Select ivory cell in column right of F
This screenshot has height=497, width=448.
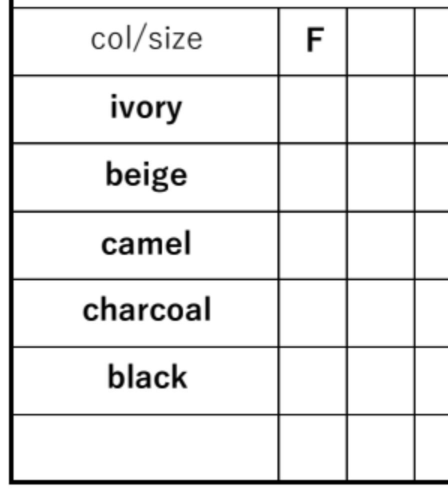click(380, 109)
